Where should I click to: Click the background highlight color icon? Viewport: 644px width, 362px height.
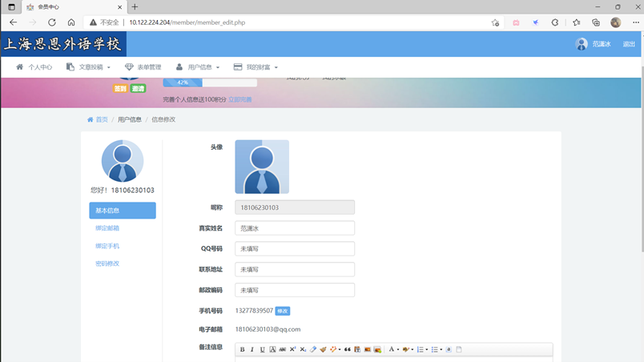point(406,349)
